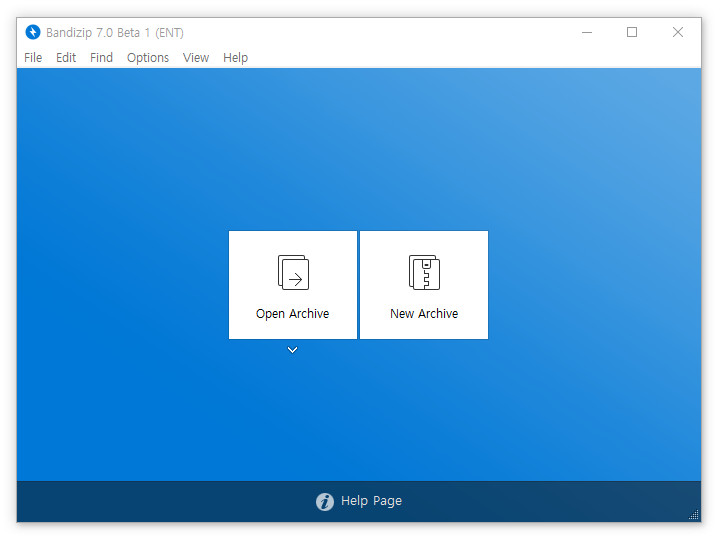Image resolution: width=726 pixels, height=537 pixels.
Task: Click the Bandizip 7.0 Beta 1 title text
Action: [115, 33]
